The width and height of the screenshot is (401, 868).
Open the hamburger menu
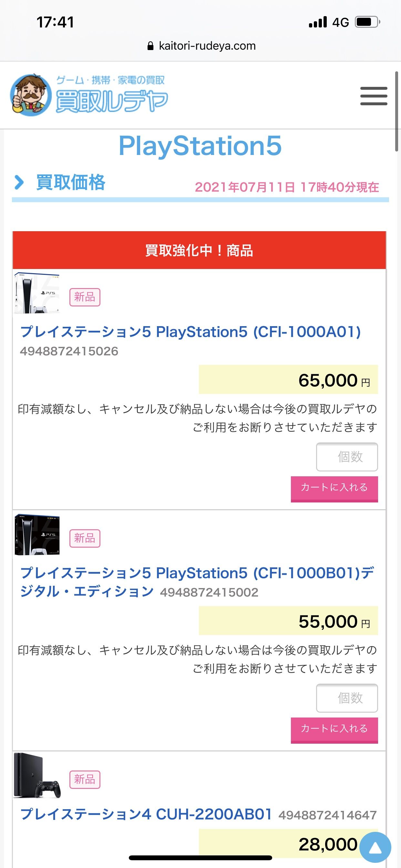pyautogui.click(x=373, y=96)
